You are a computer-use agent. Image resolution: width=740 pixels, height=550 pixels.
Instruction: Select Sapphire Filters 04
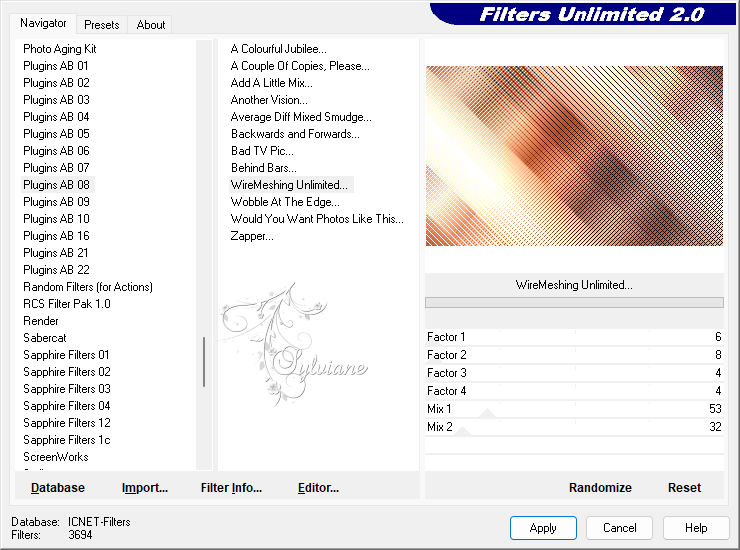(x=67, y=406)
